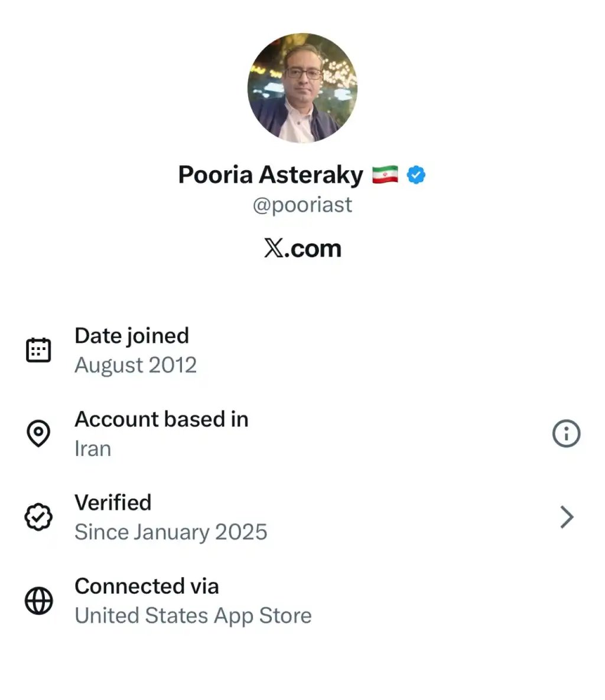The image size is (605, 700).
Task: Click the @pooriast handle
Action: click(302, 205)
